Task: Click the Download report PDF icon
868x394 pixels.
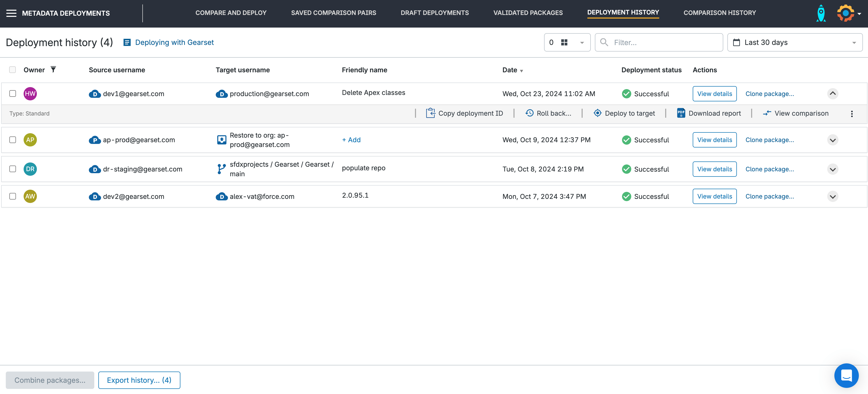Action: pos(681,113)
